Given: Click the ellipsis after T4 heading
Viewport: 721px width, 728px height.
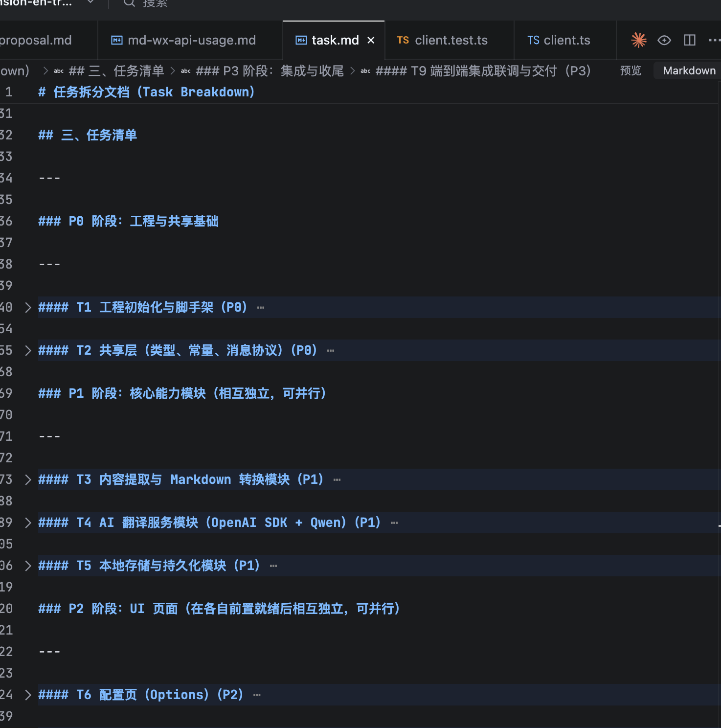Looking at the screenshot, I should tap(394, 523).
